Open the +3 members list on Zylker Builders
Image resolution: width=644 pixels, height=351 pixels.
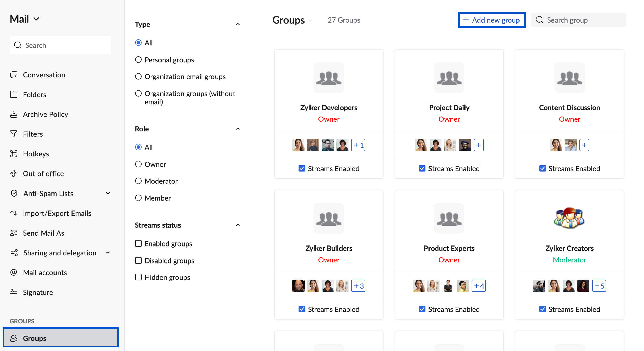(x=358, y=286)
